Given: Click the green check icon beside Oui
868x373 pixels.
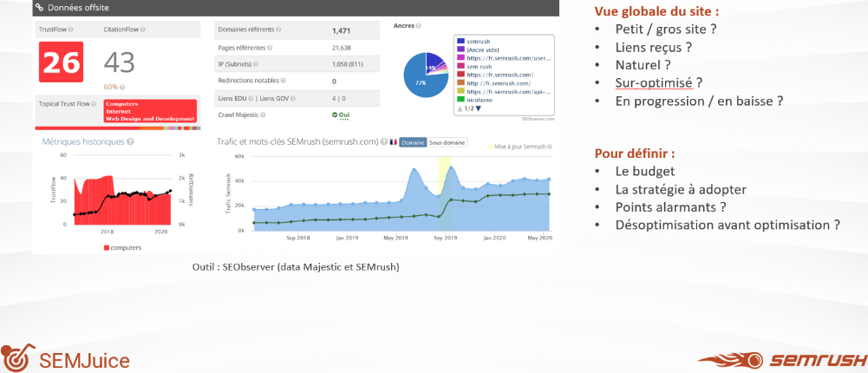Looking at the screenshot, I should (335, 115).
